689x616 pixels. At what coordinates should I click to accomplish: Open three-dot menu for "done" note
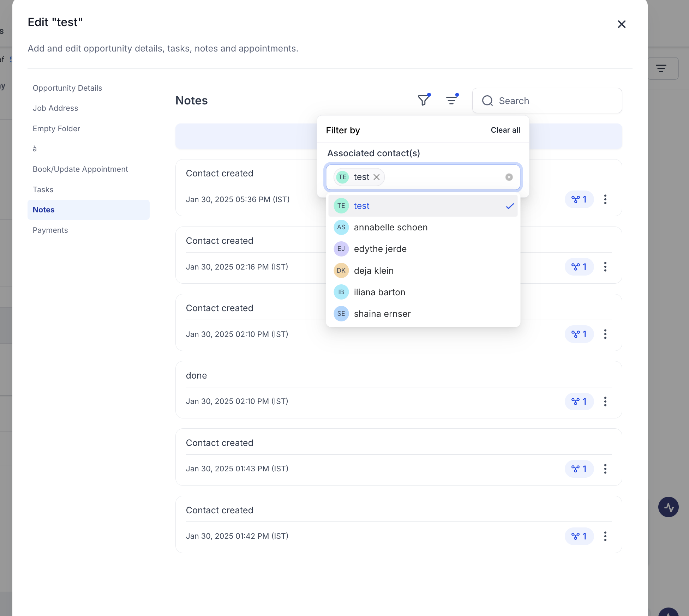(x=605, y=401)
